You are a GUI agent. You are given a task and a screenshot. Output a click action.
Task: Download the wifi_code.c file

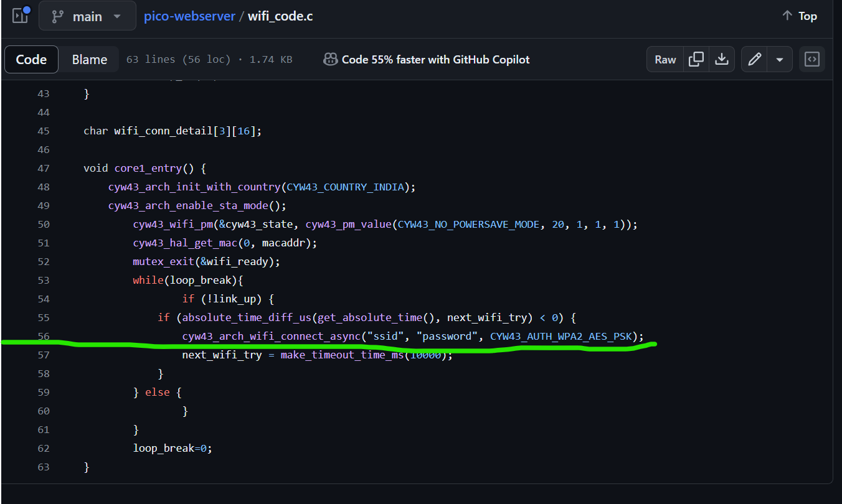(721, 59)
